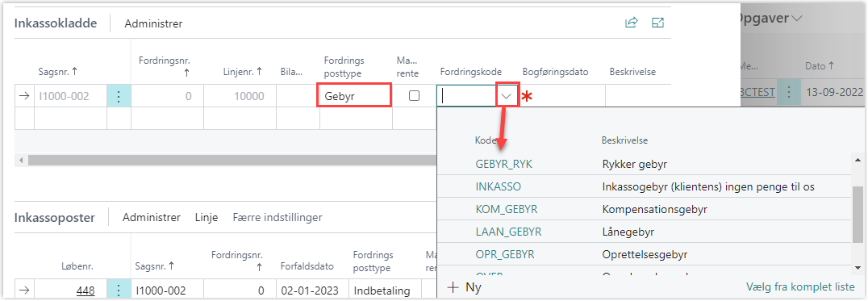Screen dimensions: 868x301
Task: Click Færre indstillinger
Action: (277, 217)
